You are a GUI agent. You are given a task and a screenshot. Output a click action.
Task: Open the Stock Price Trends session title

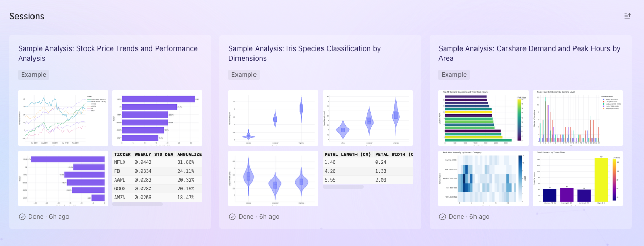(108, 54)
